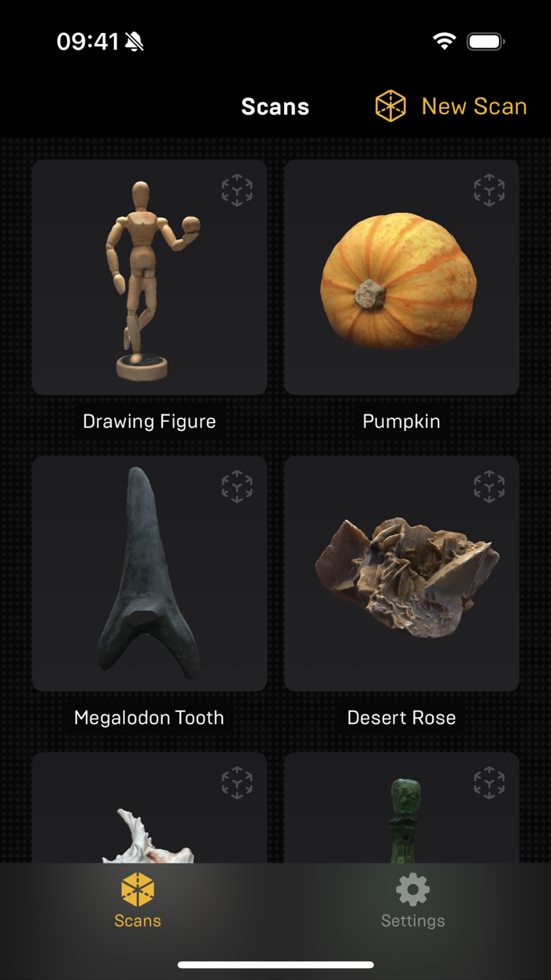Viewport: 551px width, 980px height.
Task: Open the Drawing Figure model thumbnail
Action: pyautogui.click(x=150, y=277)
